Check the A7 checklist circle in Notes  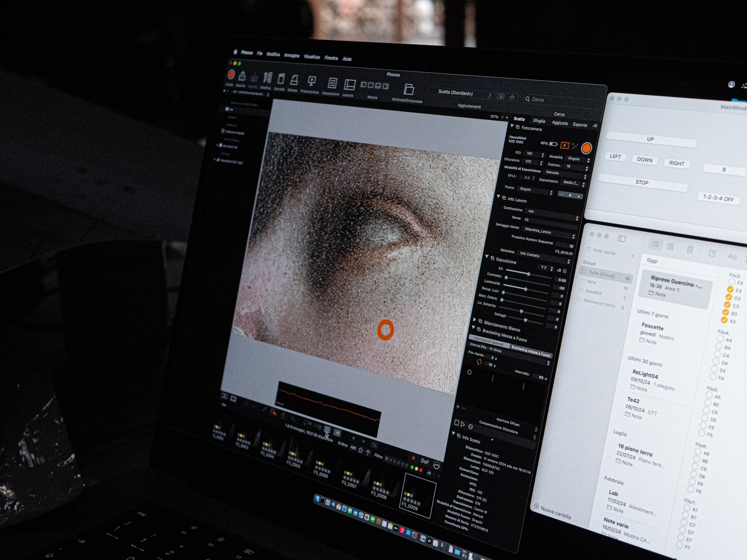point(687,508)
